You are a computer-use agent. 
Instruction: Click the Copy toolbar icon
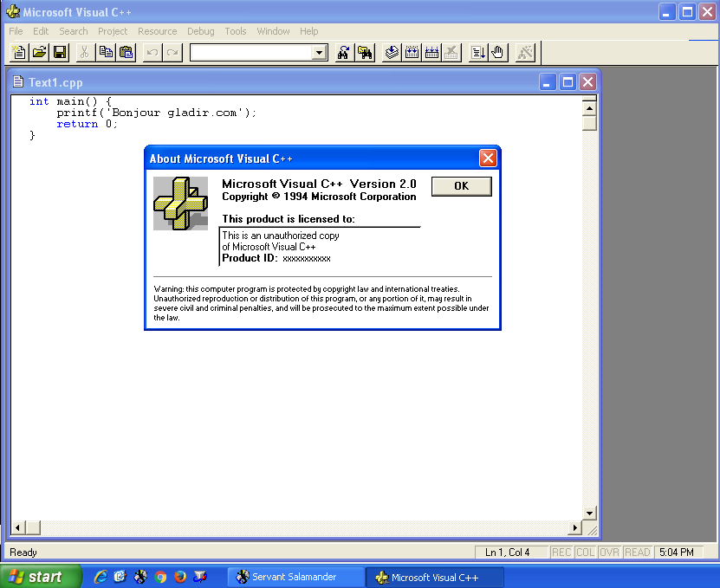pyautogui.click(x=106, y=52)
